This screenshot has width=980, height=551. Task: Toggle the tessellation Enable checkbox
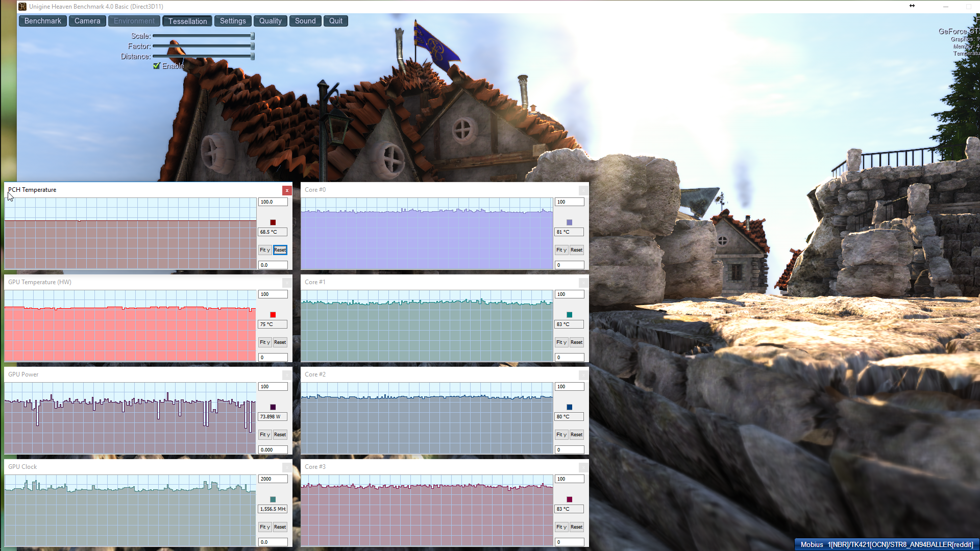pos(157,66)
